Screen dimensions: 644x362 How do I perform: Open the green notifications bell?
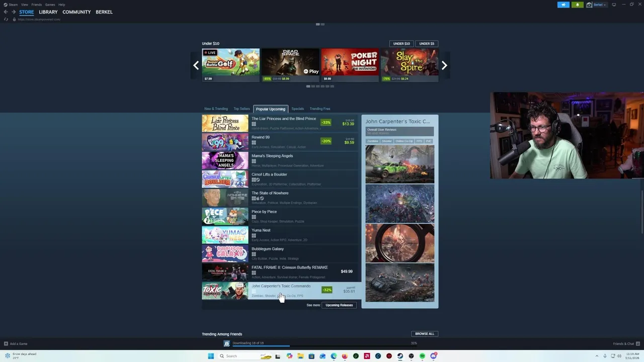click(x=577, y=5)
